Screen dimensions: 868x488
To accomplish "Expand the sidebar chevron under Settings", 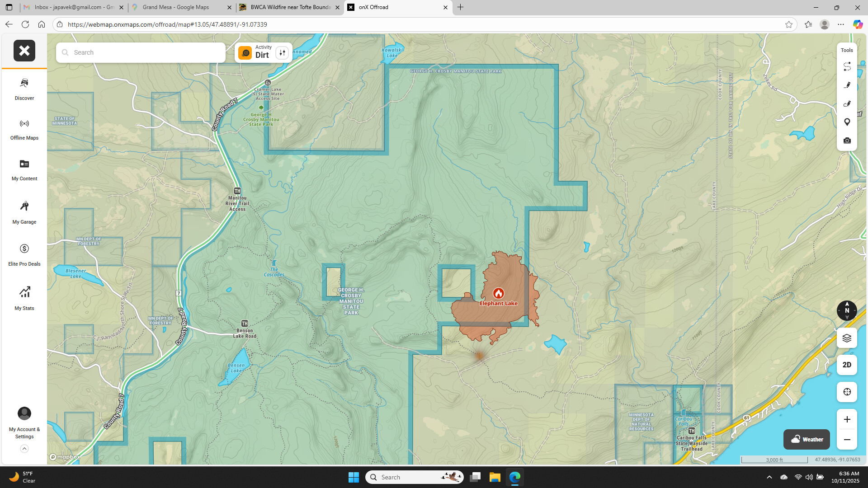I will (x=24, y=449).
